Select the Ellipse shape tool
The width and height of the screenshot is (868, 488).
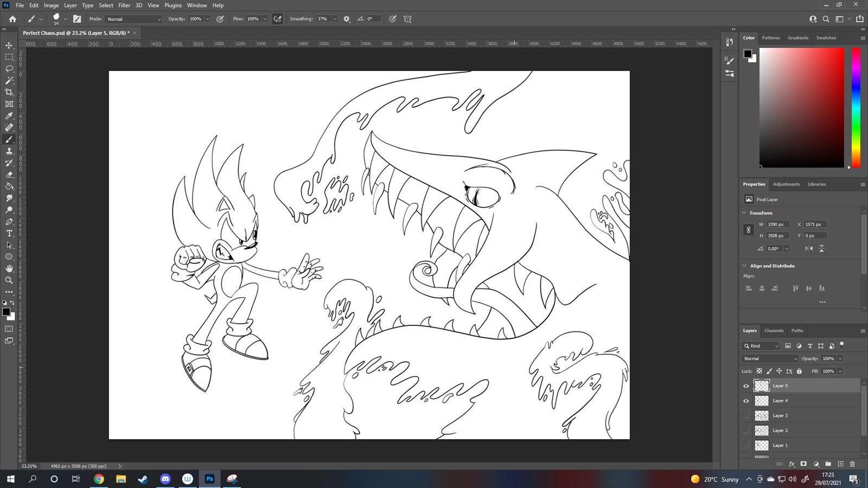9,257
